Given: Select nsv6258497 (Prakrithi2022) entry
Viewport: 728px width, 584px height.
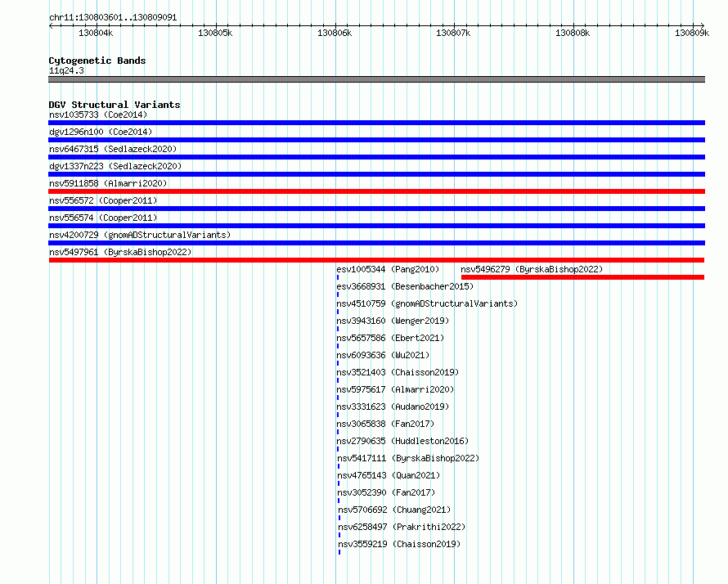Looking at the screenshot, I should [402, 527].
